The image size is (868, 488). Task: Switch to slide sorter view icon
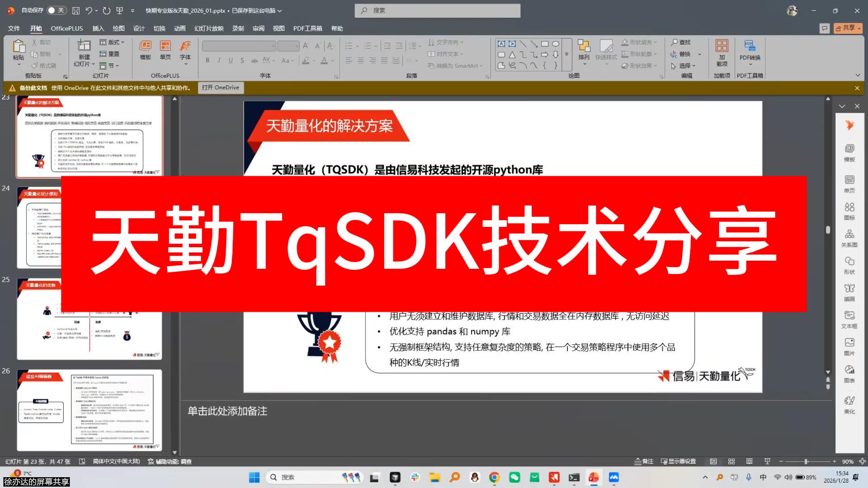(731, 461)
